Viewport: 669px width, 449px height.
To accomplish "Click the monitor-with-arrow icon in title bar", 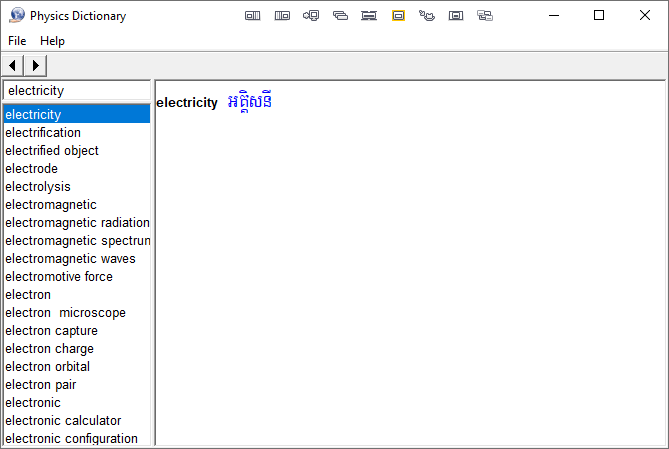I will click(x=311, y=16).
